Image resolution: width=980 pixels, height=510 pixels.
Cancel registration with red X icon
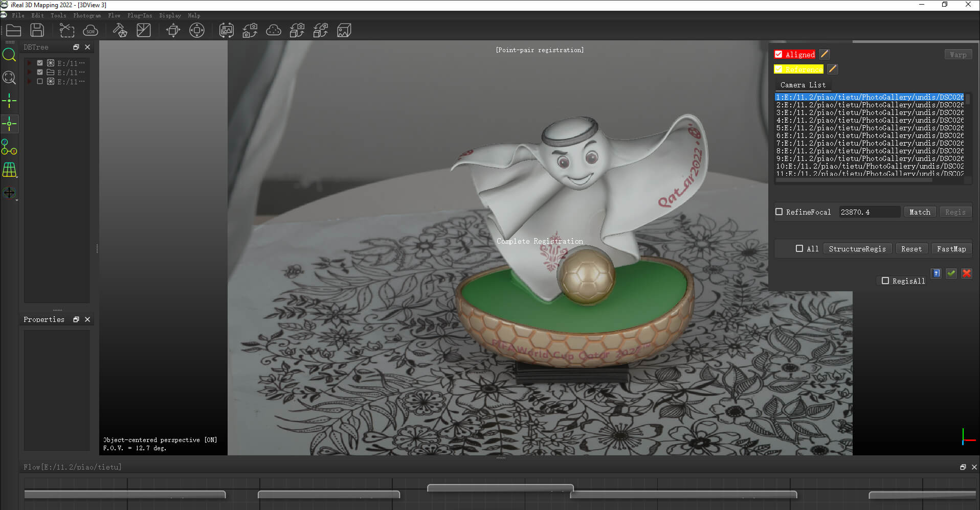click(x=967, y=273)
